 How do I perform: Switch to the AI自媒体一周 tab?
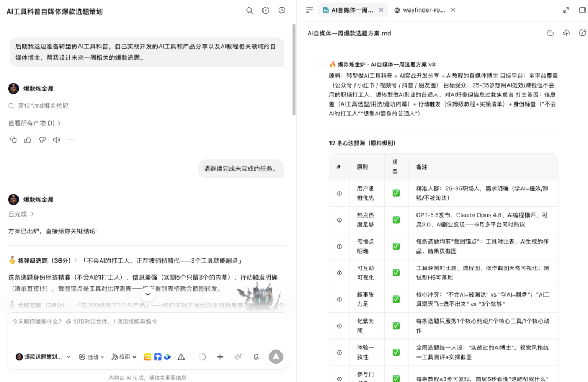[x=352, y=10]
